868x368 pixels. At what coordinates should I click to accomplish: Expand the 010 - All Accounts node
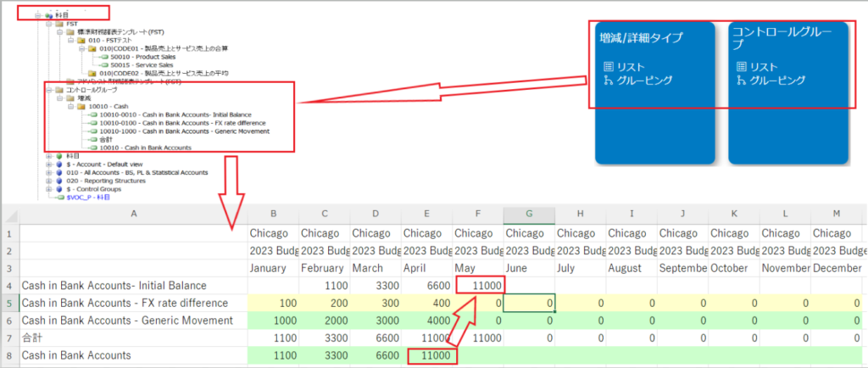coord(48,172)
